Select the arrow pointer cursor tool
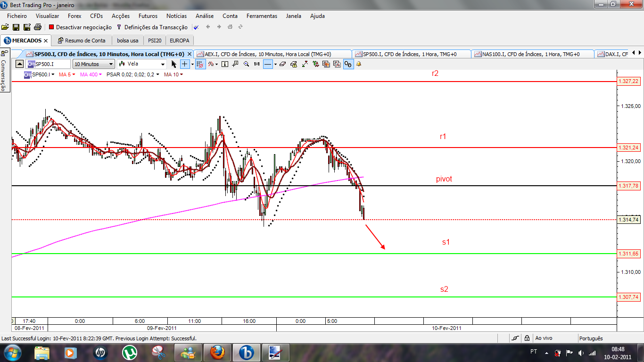Image resolution: width=644 pixels, height=362 pixels. (174, 64)
